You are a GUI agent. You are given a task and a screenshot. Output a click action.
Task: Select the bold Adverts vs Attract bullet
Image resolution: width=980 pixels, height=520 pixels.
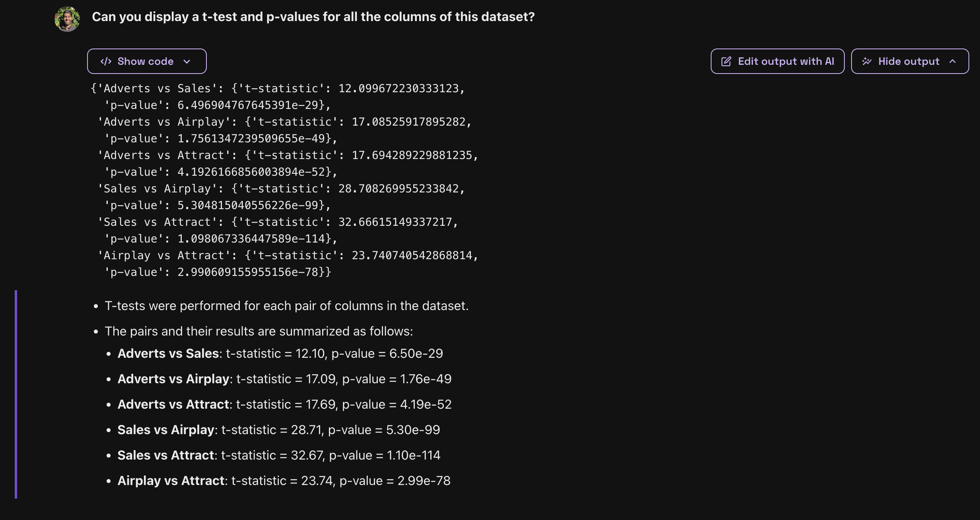[x=173, y=404]
